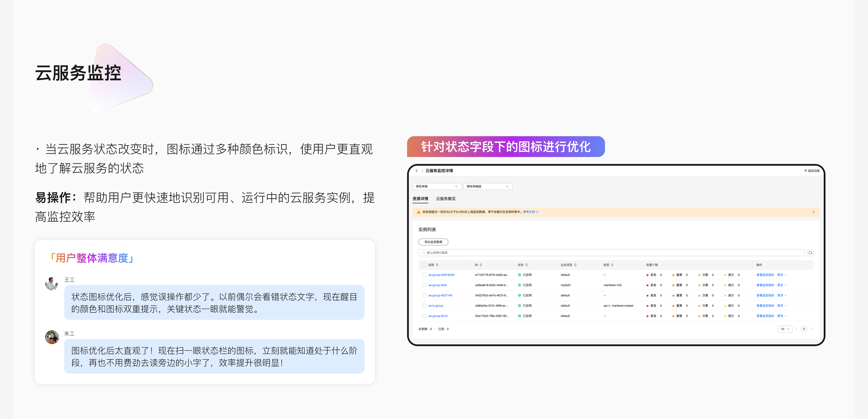
Task: Click the sort icon on 标签 column
Action: [x=612, y=265]
